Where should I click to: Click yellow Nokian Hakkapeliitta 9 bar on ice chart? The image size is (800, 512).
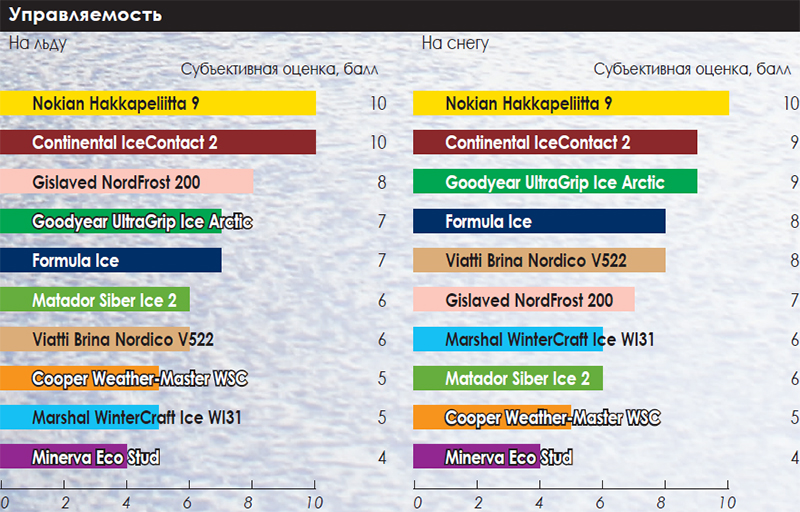pyautogui.click(x=158, y=103)
